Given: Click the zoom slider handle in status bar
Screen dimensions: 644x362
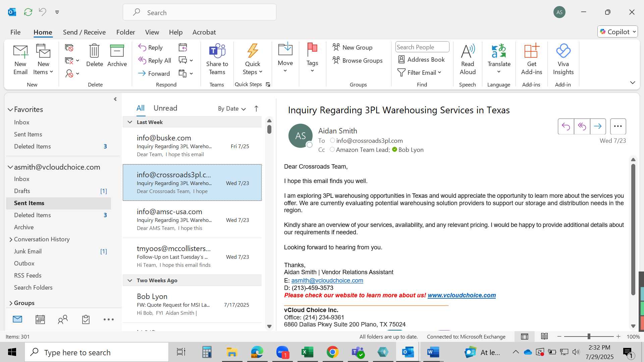Looking at the screenshot, I should (589, 337).
